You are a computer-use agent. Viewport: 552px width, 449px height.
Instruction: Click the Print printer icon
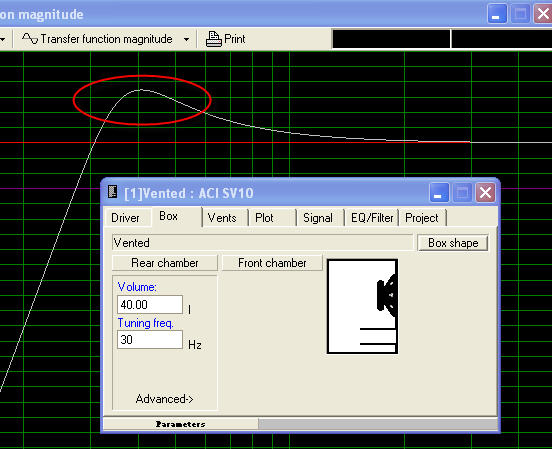point(213,39)
